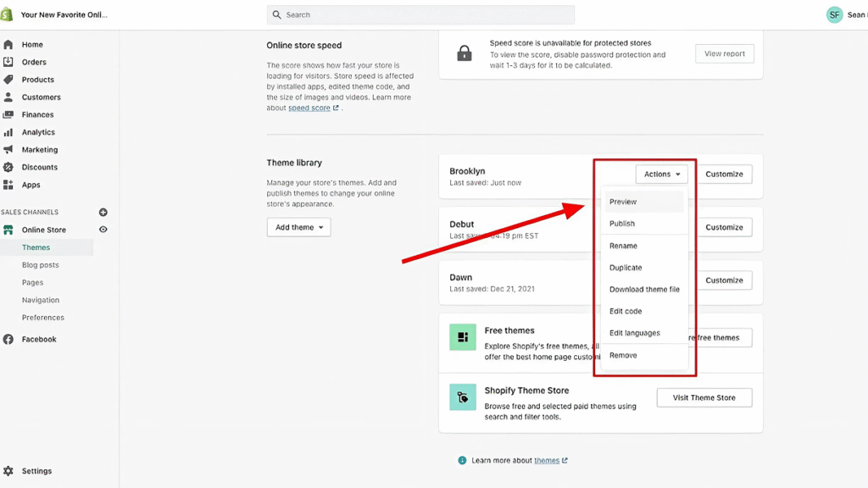Choose Duplicate in the Actions menu

click(643, 267)
